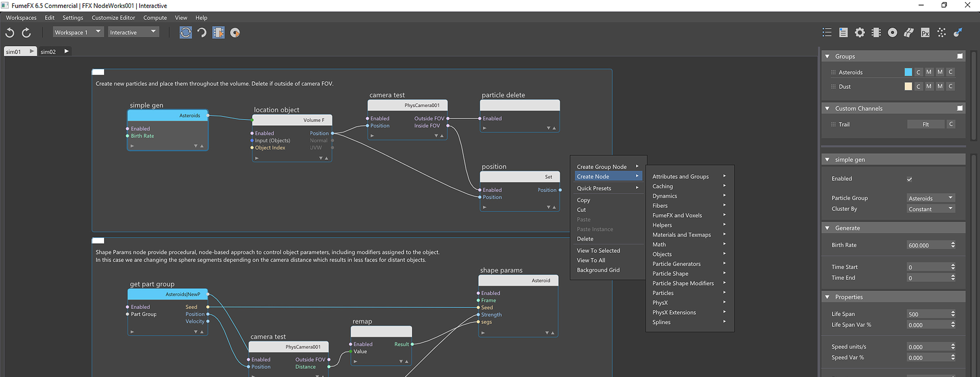
Task: Toggle the white box on Groups header
Action: click(x=960, y=56)
